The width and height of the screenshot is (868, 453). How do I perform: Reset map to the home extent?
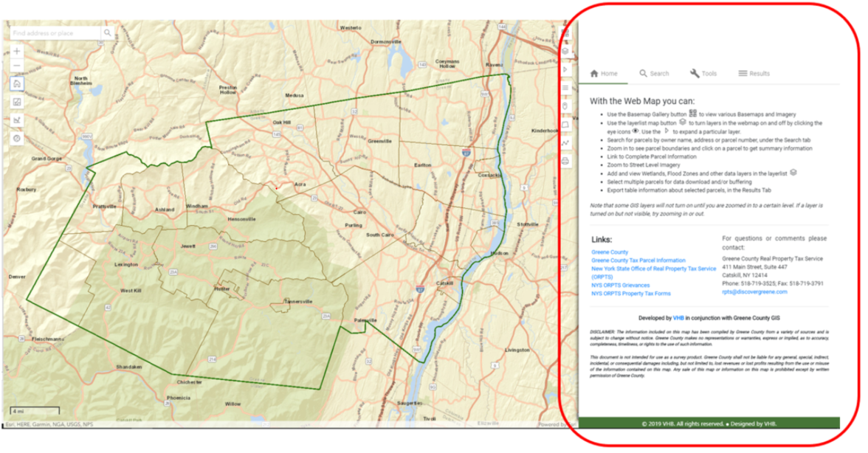click(x=17, y=83)
